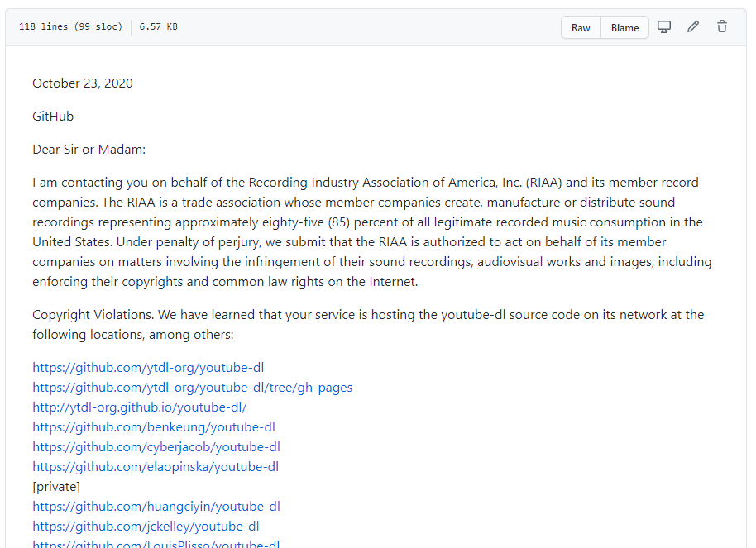The height and width of the screenshot is (548, 756).
Task: Open elaopinska/youtube-dl repository link
Action: point(156,466)
